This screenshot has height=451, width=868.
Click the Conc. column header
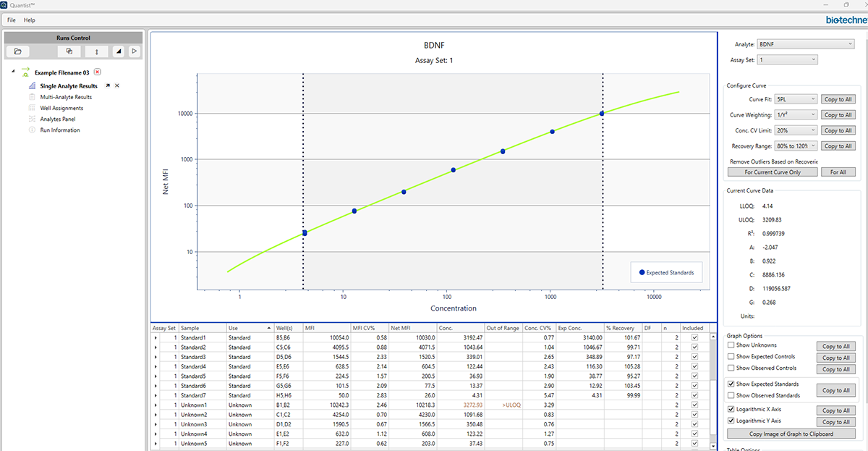(x=461, y=328)
